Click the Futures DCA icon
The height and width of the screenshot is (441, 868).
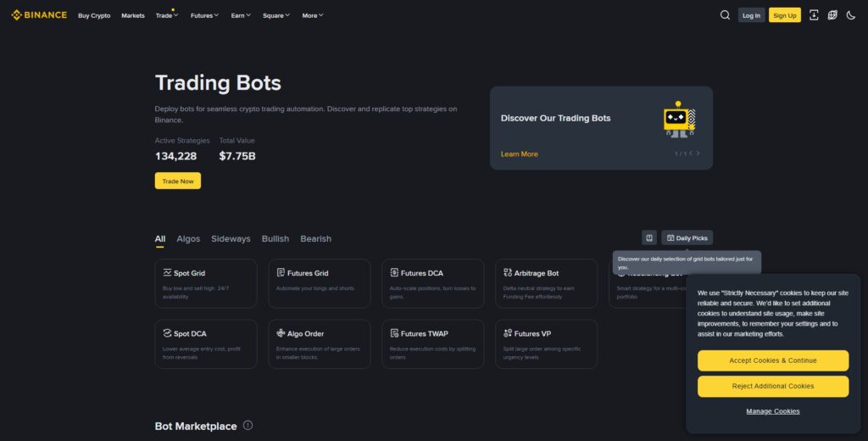394,272
